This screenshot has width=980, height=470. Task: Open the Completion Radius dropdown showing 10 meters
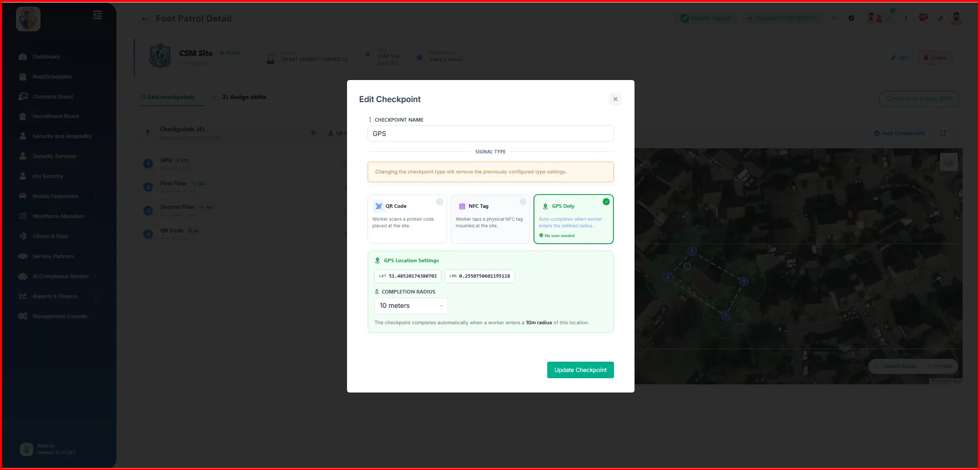(x=411, y=306)
